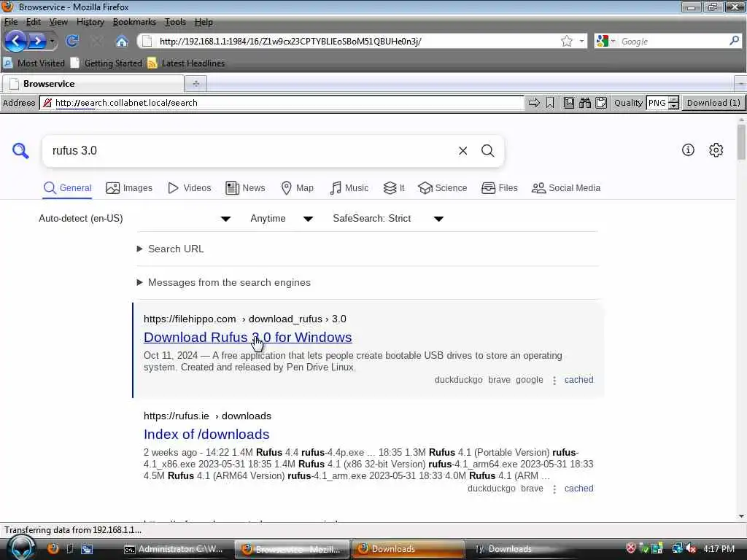Select the Science search category
This screenshot has height=560, width=747.
pyautogui.click(x=443, y=188)
